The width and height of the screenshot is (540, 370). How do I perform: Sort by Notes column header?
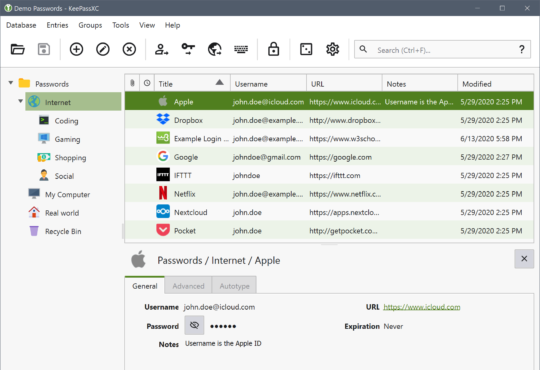(x=420, y=83)
